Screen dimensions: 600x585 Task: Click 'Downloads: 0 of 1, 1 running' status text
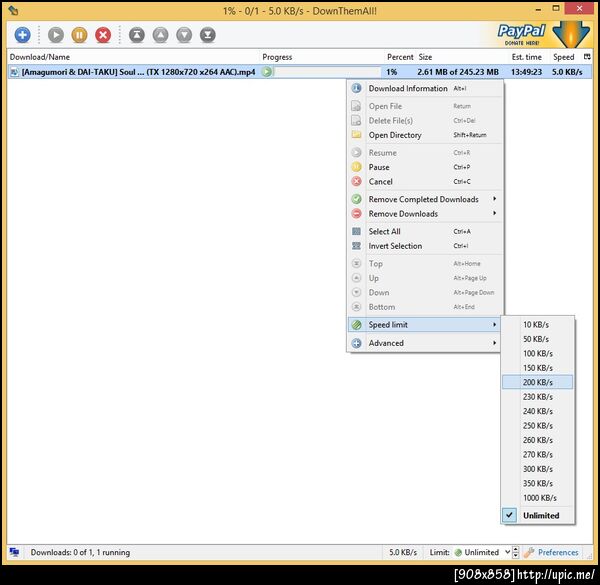[80, 552]
